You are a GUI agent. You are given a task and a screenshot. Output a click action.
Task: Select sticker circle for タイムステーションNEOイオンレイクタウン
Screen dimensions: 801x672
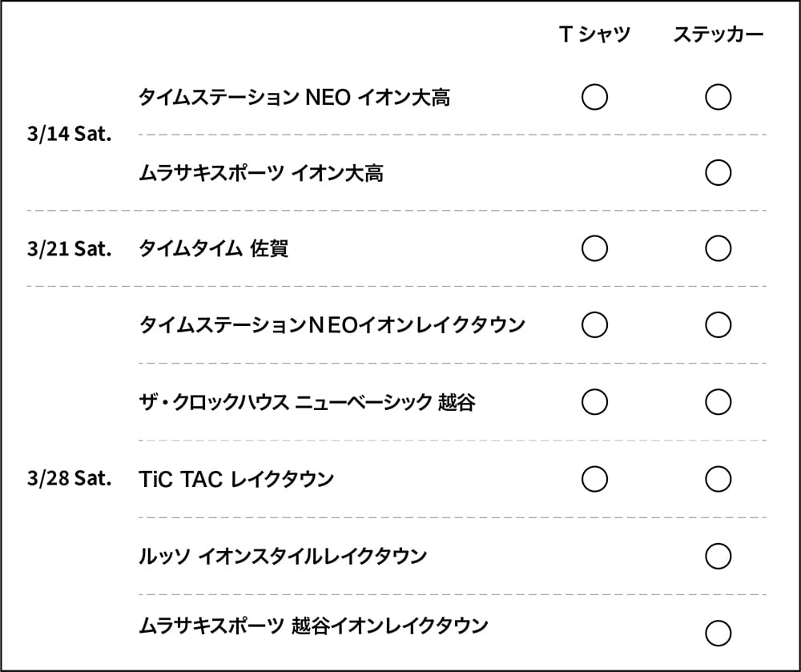tap(718, 324)
